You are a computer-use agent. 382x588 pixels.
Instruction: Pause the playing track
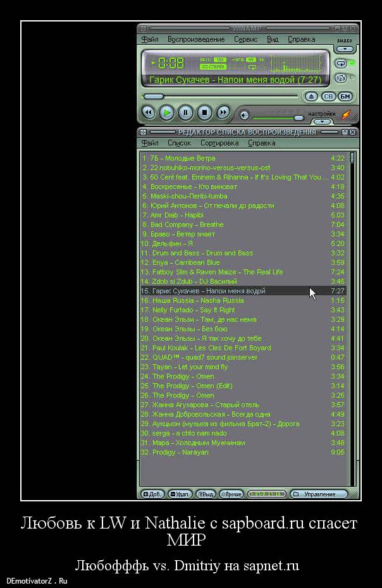[x=185, y=113]
